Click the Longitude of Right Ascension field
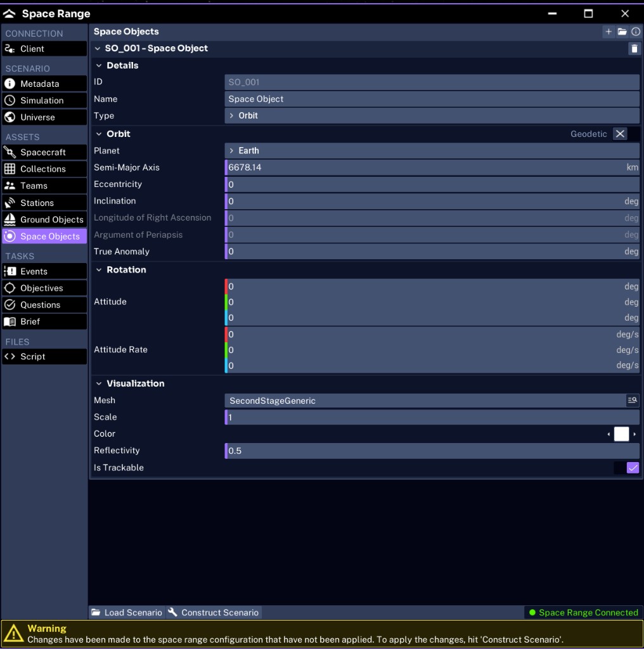Viewport: 644px width, 649px height. tap(432, 218)
